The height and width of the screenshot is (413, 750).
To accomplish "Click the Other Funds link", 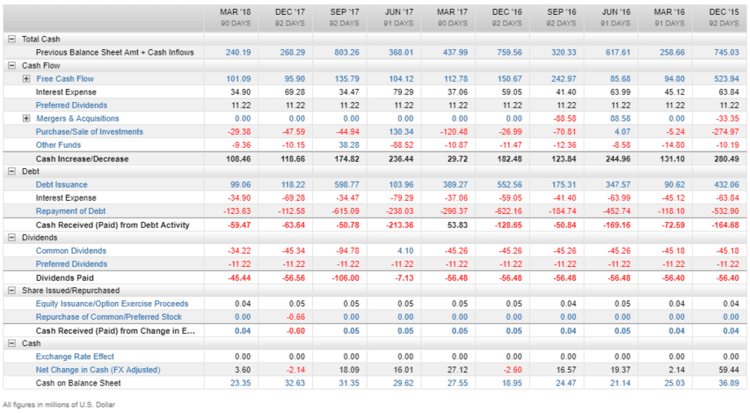I will [x=59, y=144].
